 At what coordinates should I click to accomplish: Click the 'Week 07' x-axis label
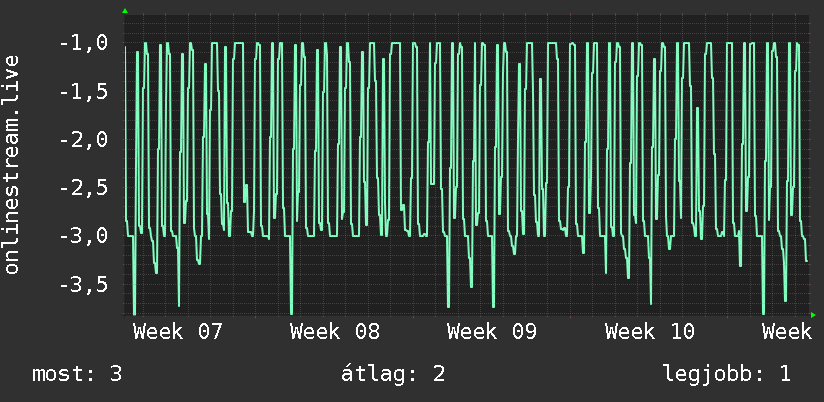click(x=178, y=332)
